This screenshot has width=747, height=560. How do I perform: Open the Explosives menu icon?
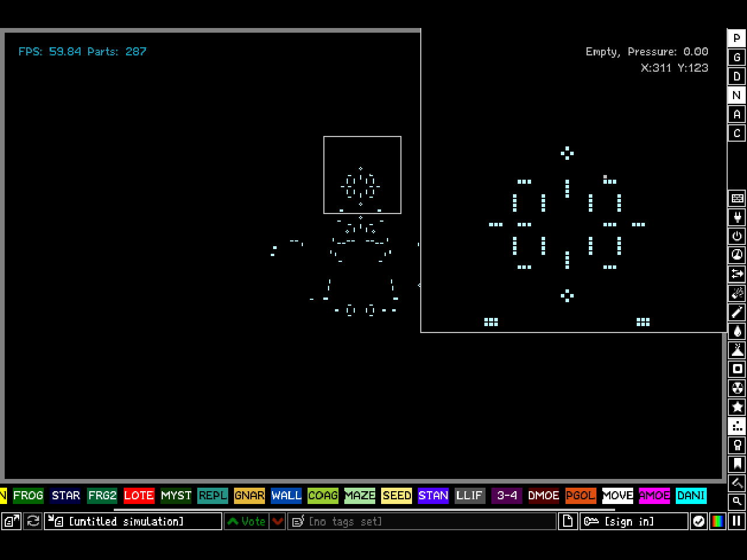(737, 293)
